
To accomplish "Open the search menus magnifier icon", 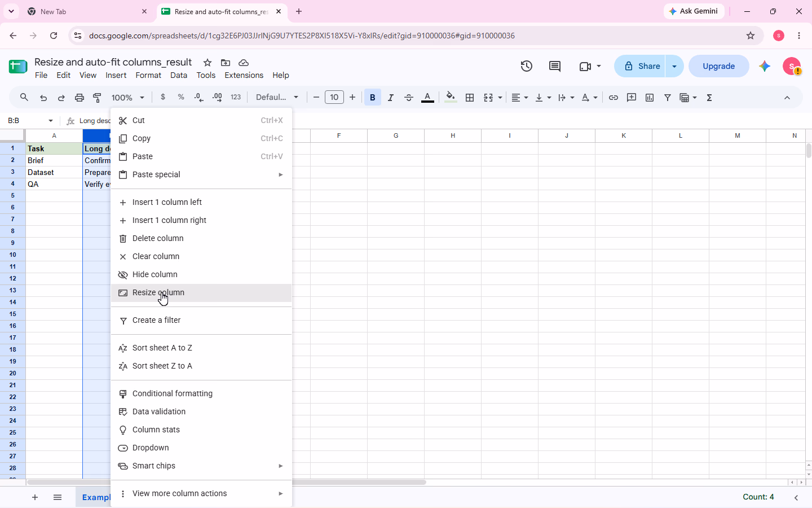I will 24,98.
